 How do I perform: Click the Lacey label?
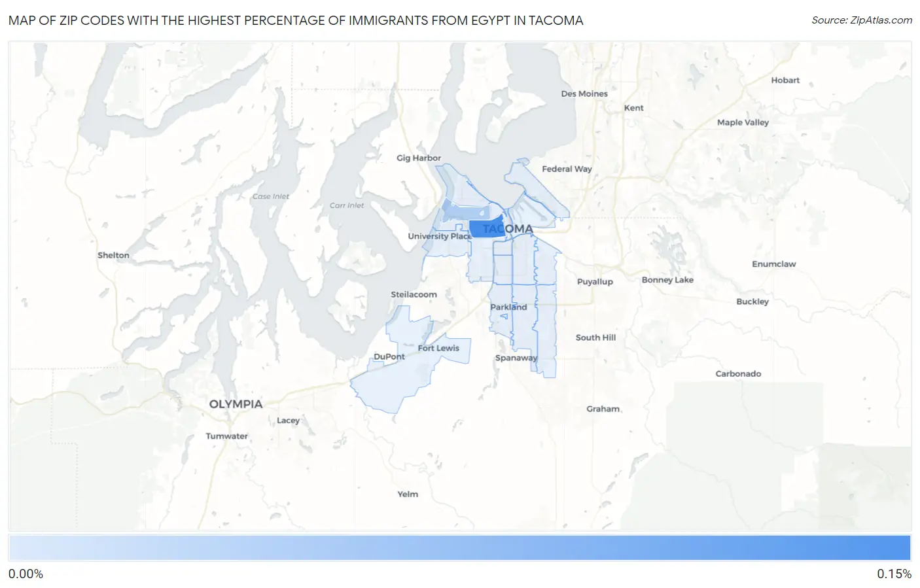288,421
